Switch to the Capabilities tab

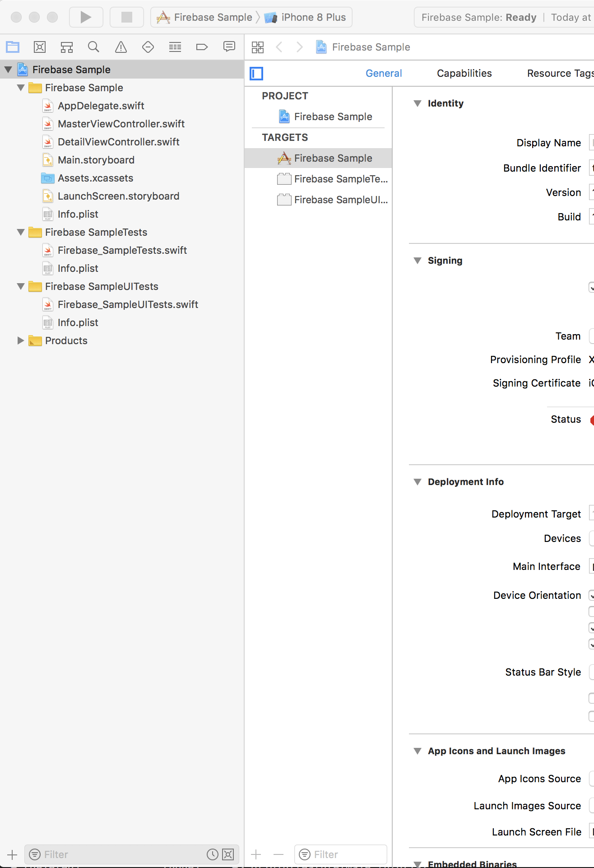click(464, 73)
